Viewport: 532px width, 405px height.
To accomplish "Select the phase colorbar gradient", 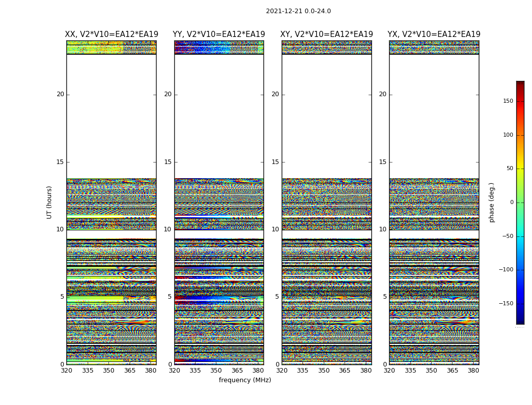I will tap(520, 202).
